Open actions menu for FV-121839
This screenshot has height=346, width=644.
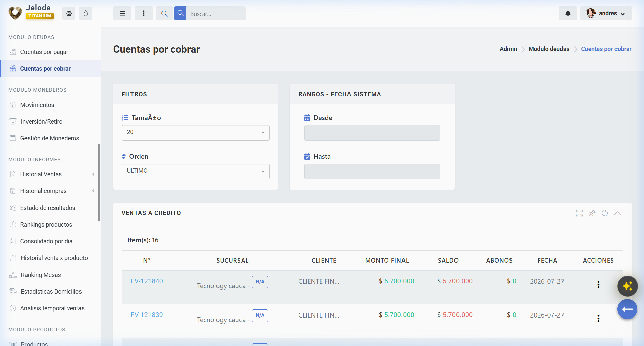click(x=598, y=319)
